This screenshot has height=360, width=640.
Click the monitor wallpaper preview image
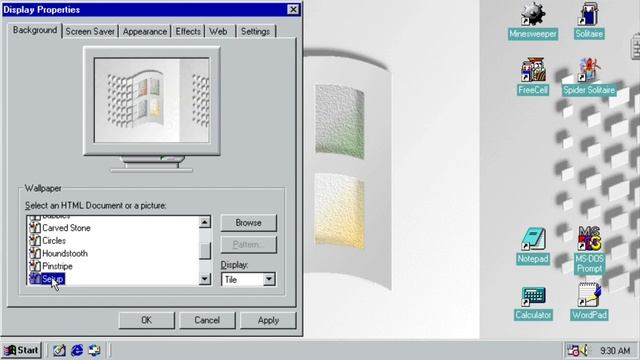152,100
